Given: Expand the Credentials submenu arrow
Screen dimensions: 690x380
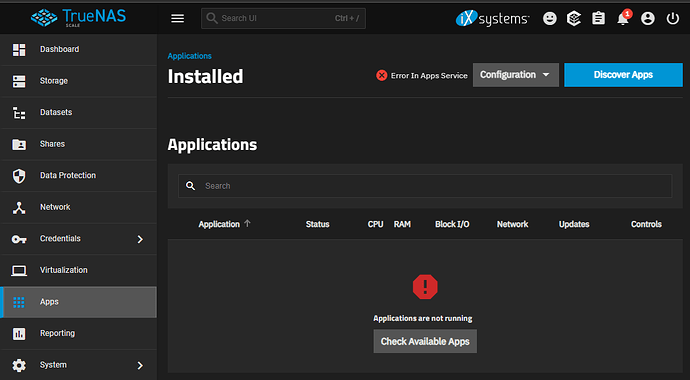Looking at the screenshot, I should click(x=140, y=239).
